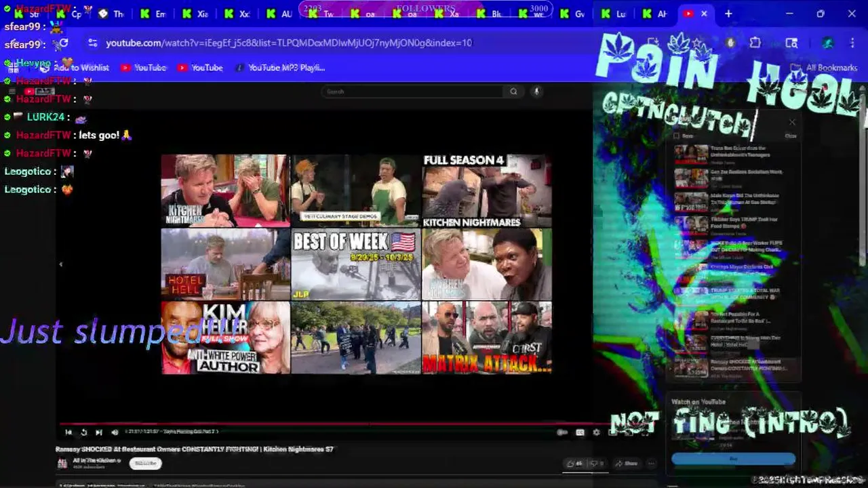Toggle autoplay switch in player controls
The image size is (868, 488).
(x=562, y=432)
